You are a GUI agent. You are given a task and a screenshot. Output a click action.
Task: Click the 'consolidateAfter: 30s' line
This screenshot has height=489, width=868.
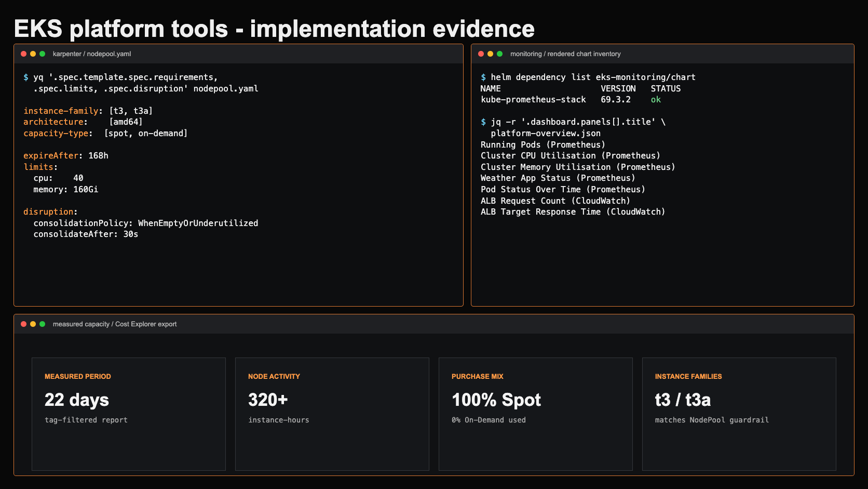(86, 234)
